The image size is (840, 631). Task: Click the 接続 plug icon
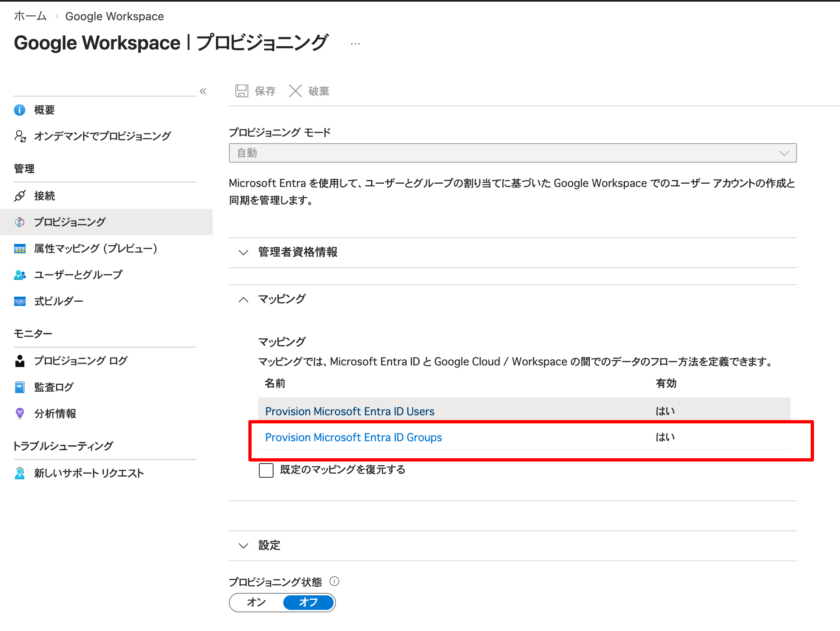[19, 196]
